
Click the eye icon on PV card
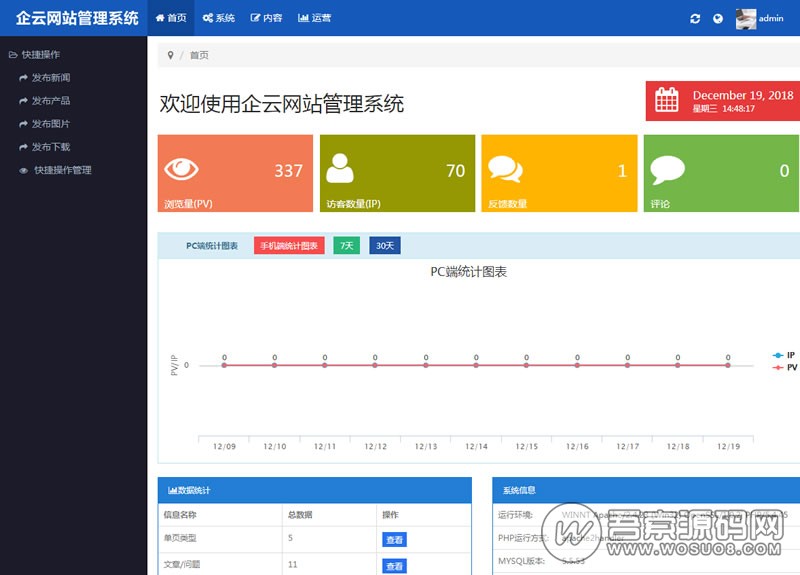(x=181, y=170)
